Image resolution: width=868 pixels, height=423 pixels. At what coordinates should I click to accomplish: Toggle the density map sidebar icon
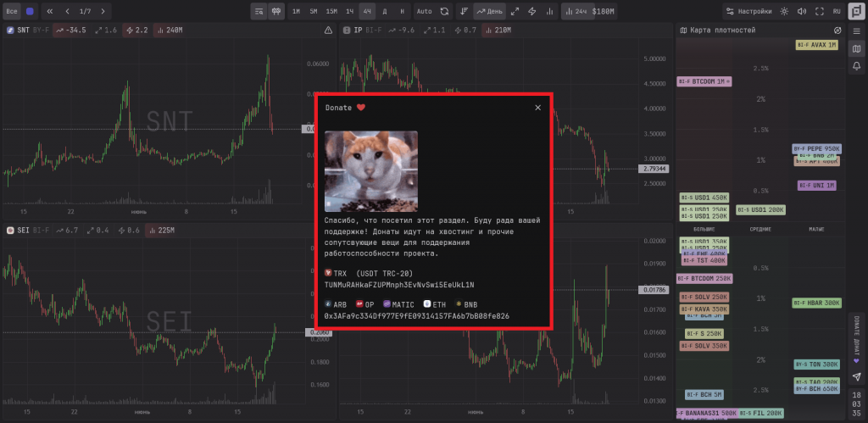856,49
